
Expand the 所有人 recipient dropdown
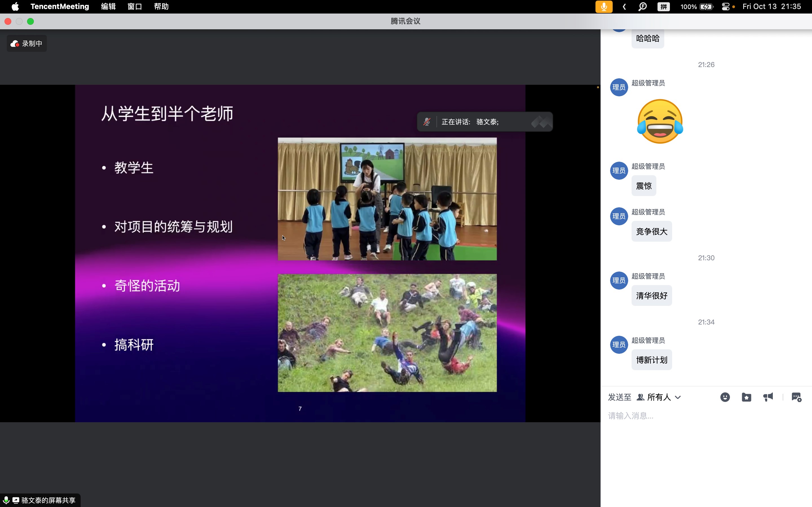[x=659, y=397]
